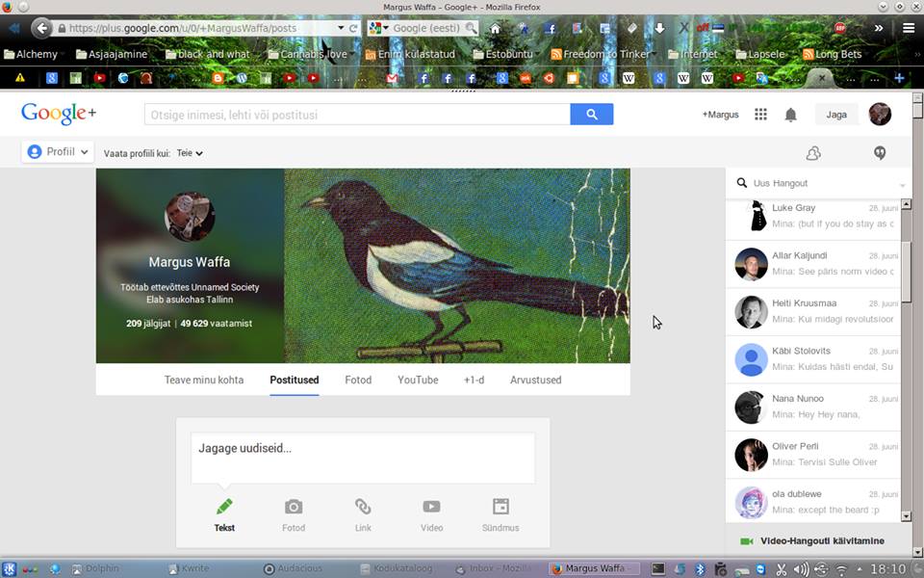Toggle the Hangouts quote-bubble icon
Image resolution: width=924 pixels, height=578 pixels.
pos(879,153)
